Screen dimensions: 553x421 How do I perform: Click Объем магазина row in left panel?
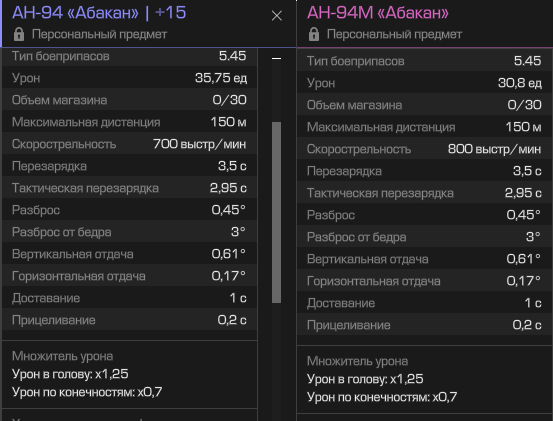pos(129,100)
